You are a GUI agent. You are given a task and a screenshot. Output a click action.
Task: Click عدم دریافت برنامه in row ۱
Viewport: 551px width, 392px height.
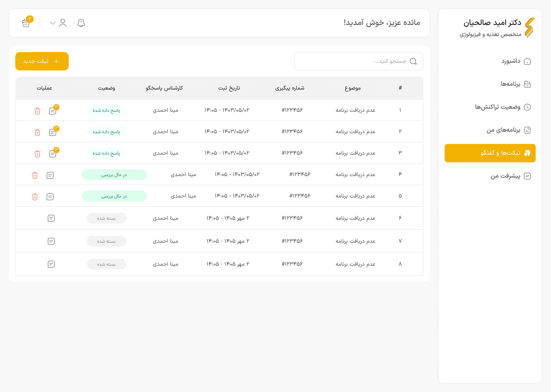click(x=356, y=110)
